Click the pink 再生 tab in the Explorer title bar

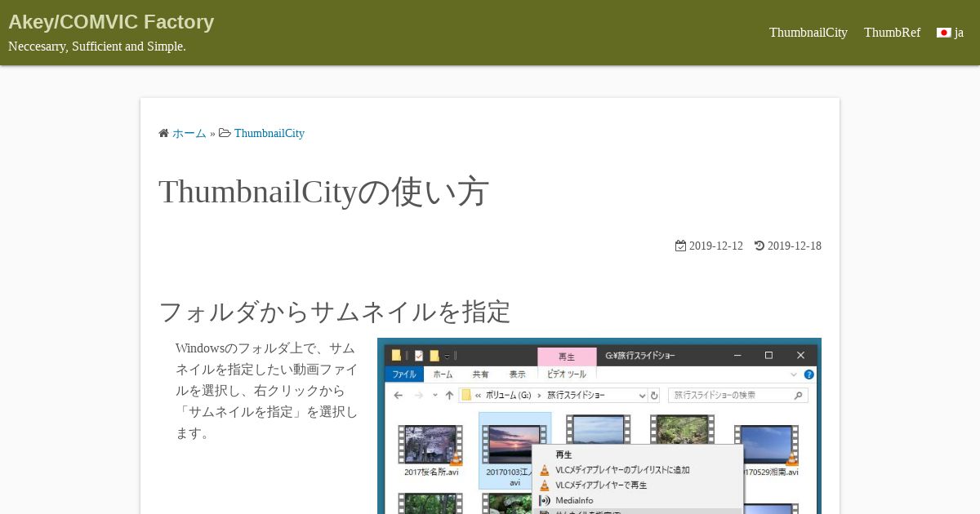567,357
